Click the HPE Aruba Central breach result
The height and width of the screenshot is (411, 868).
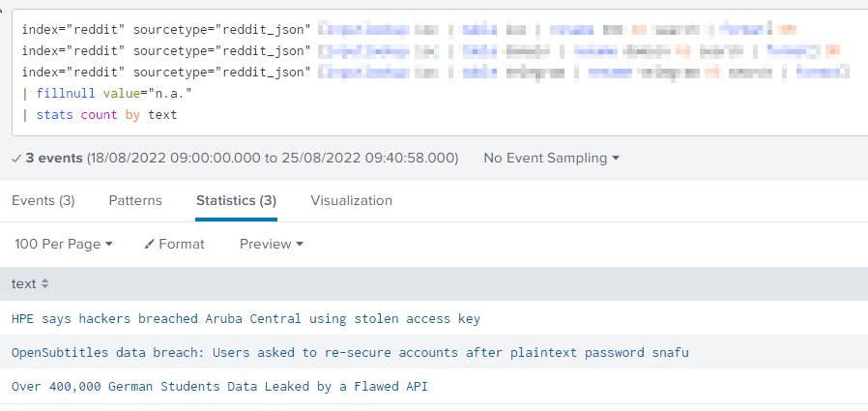[246, 318]
